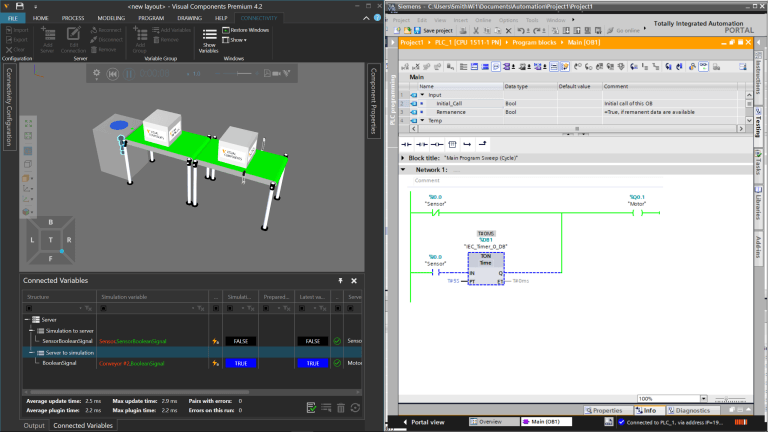Screen dimensions: 768x432
Task: Click the open branch icon in favorites bar
Action: pyautogui.click(x=467, y=144)
